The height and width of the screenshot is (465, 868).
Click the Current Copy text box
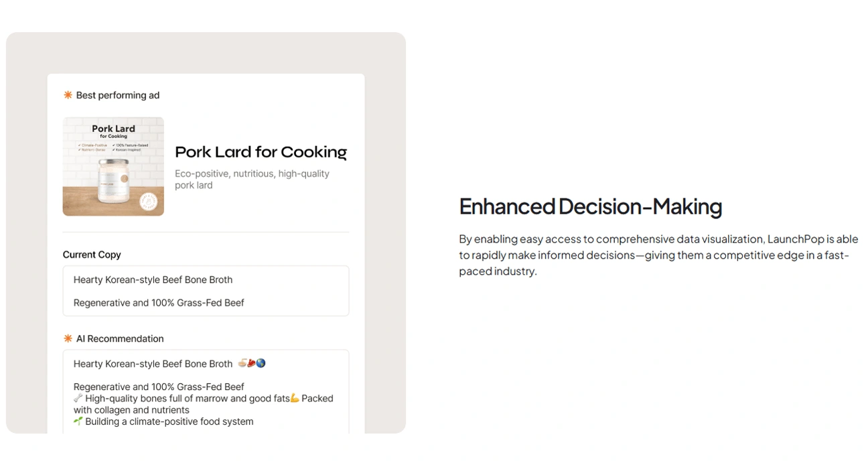point(206,291)
